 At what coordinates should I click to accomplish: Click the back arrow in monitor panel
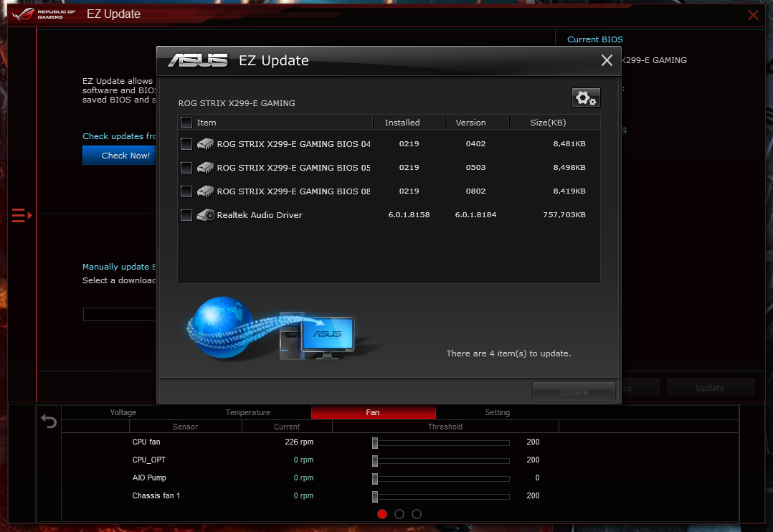click(49, 421)
